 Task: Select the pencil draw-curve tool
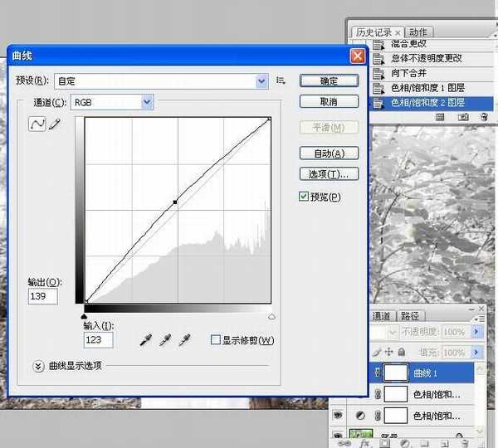click(x=54, y=124)
